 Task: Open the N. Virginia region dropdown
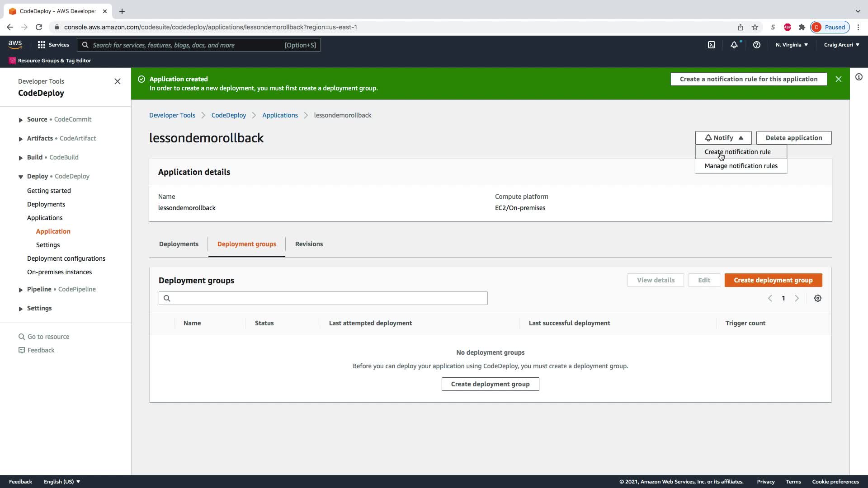tap(791, 45)
